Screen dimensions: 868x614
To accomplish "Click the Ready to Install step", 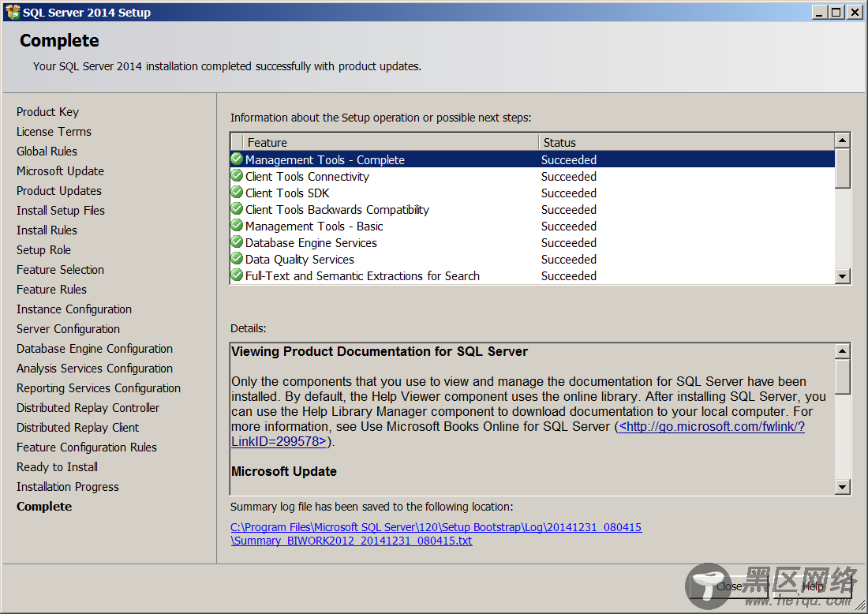I will (x=57, y=467).
